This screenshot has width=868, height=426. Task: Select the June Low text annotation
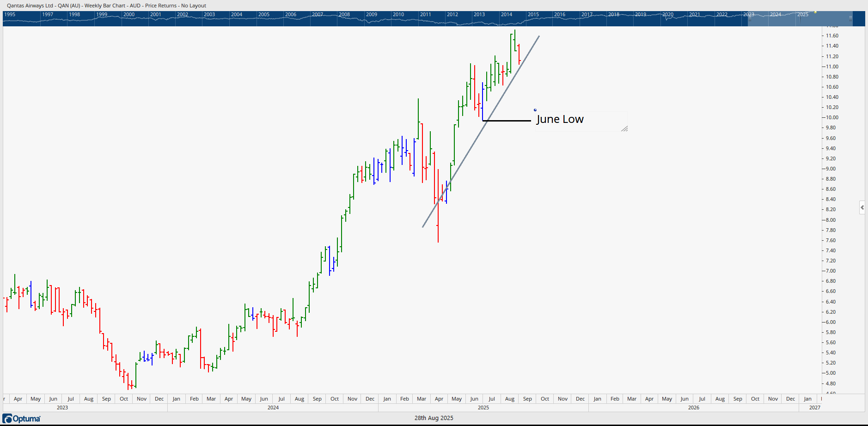(x=560, y=119)
